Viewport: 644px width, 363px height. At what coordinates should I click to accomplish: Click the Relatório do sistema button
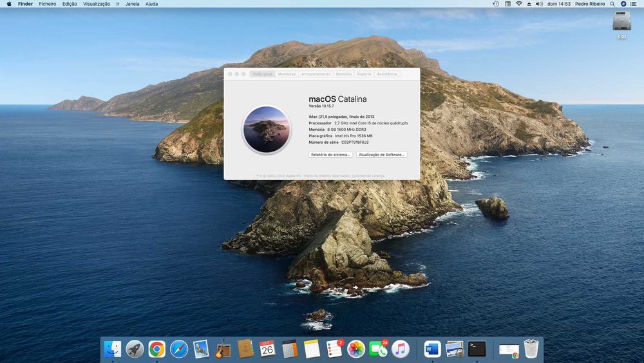(330, 155)
